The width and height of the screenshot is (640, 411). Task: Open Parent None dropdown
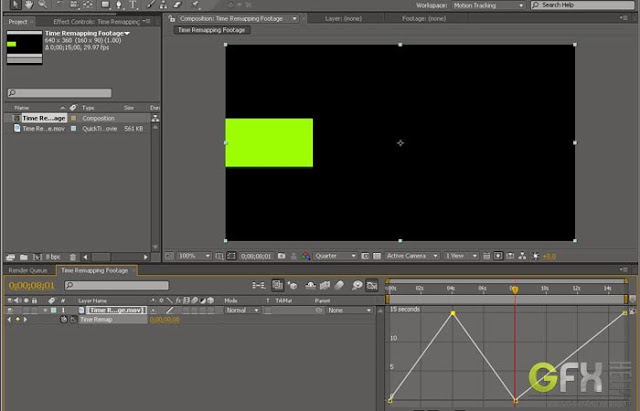pyautogui.click(x=349, y=310)
